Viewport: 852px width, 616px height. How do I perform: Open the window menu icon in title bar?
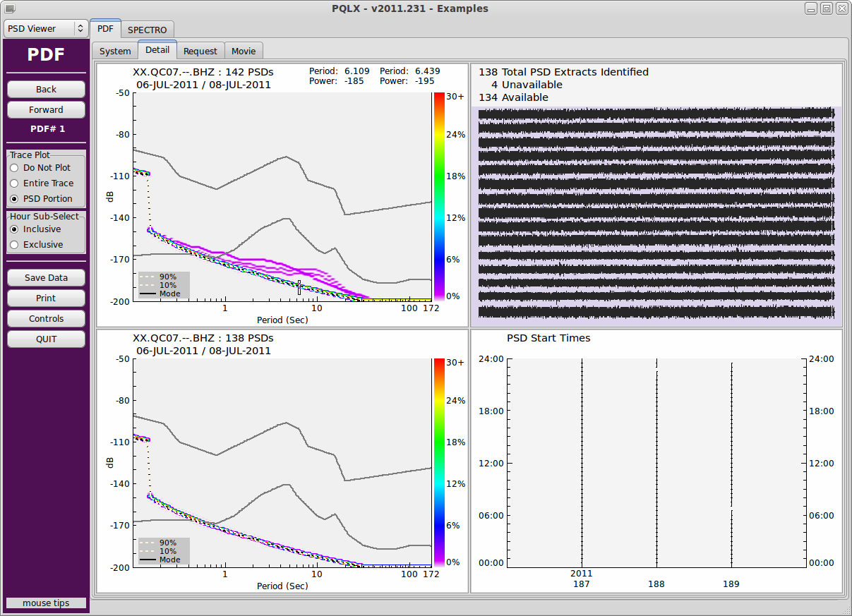(8, 8)
